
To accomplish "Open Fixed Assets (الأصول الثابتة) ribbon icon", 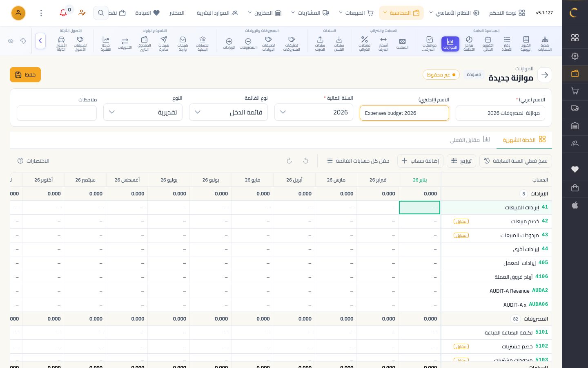I will tap(61, 44).
